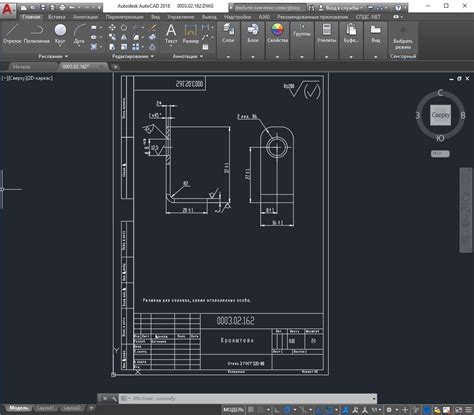This screenshot has height=415, width=474.
Task: Open the Группы (Groups) panel
Action: 302,31
